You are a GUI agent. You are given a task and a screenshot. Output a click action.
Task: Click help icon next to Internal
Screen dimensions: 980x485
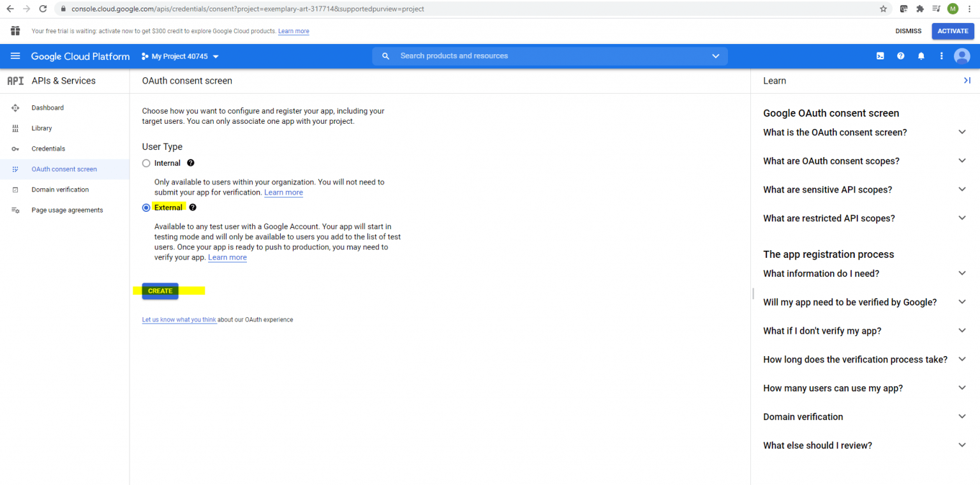[x=191, y=163]
